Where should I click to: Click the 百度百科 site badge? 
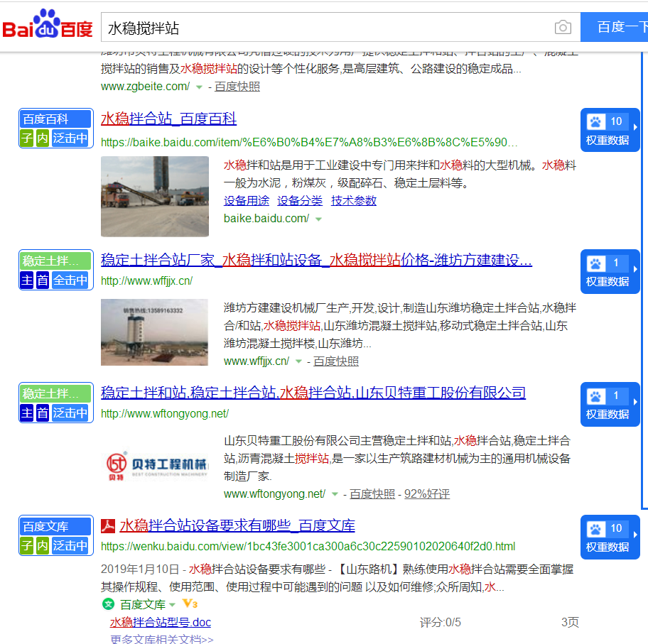(x=55, y=119)
